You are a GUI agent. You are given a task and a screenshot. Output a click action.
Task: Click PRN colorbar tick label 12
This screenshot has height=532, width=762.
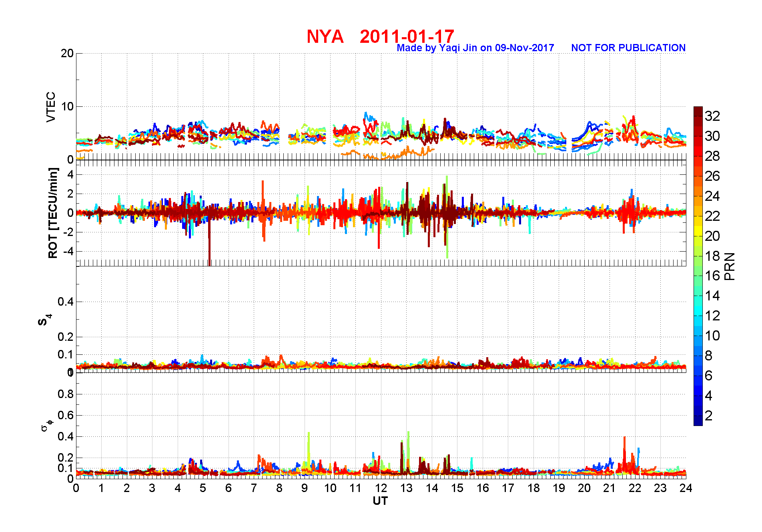pyautogui.click(x=712, y=316)
